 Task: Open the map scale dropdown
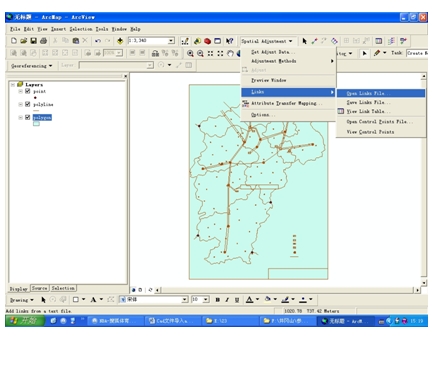tap(171, 41)
